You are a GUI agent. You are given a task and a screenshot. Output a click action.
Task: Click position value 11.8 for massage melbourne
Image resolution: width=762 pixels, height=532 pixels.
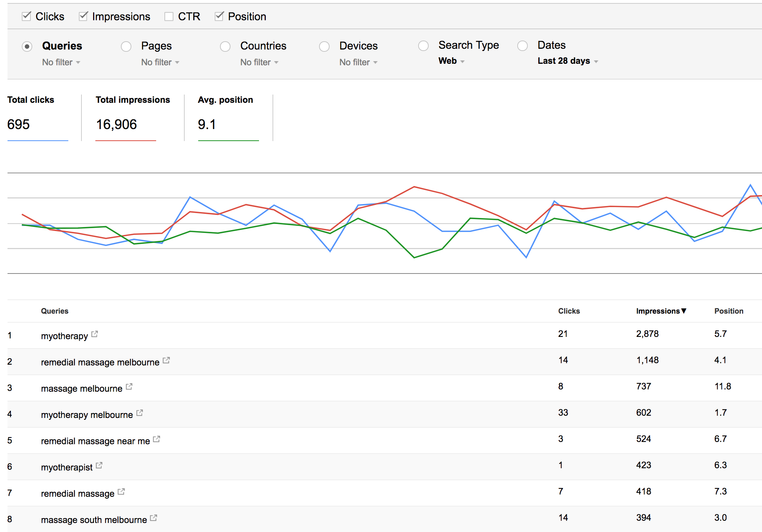click(723, 386)
